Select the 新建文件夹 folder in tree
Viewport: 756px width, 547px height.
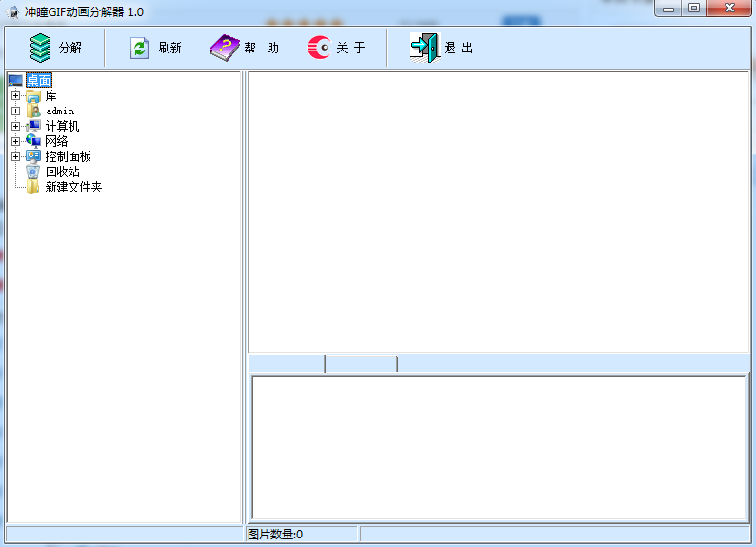point(73,187)
